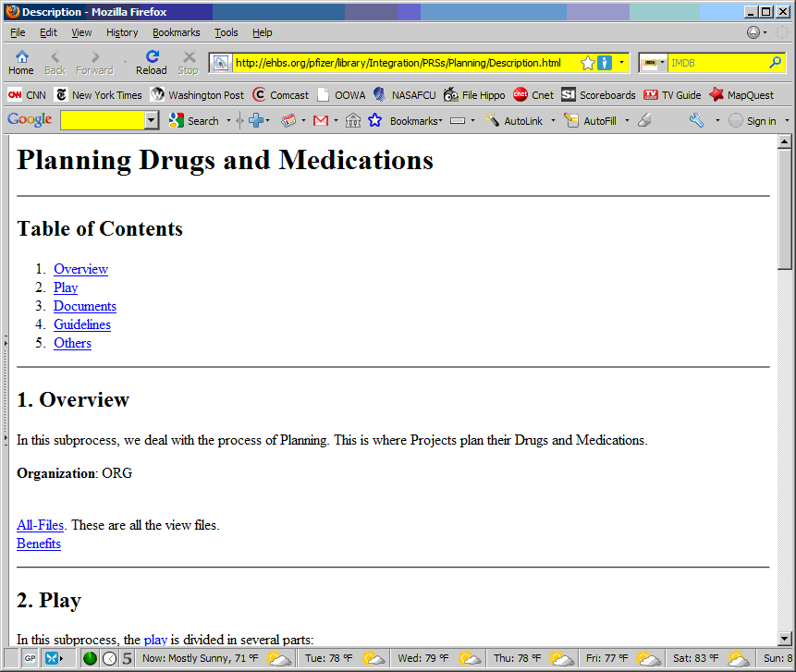Click the Gmail envelope icon in Google toolbar
The width and height of the screenshot is (796, 672).
pyautogui.click(x=320, y=121)
